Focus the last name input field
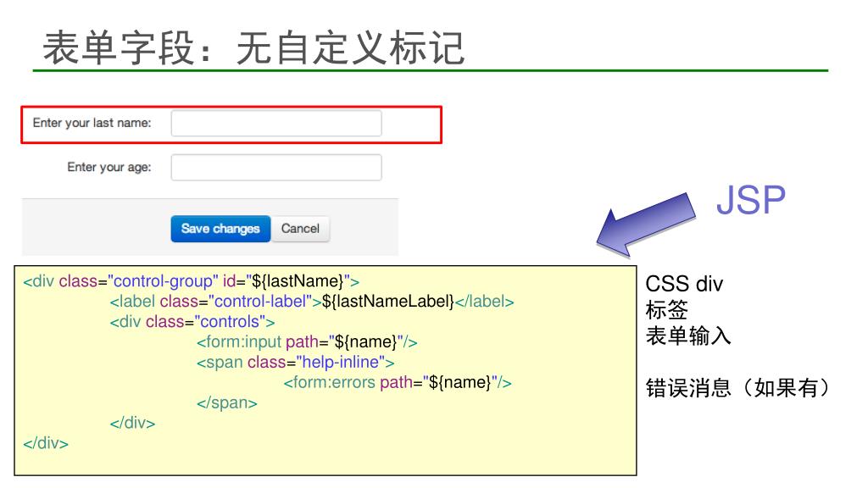Image resolution: width=868 pixels, height=488 pixels. (276, 123)
